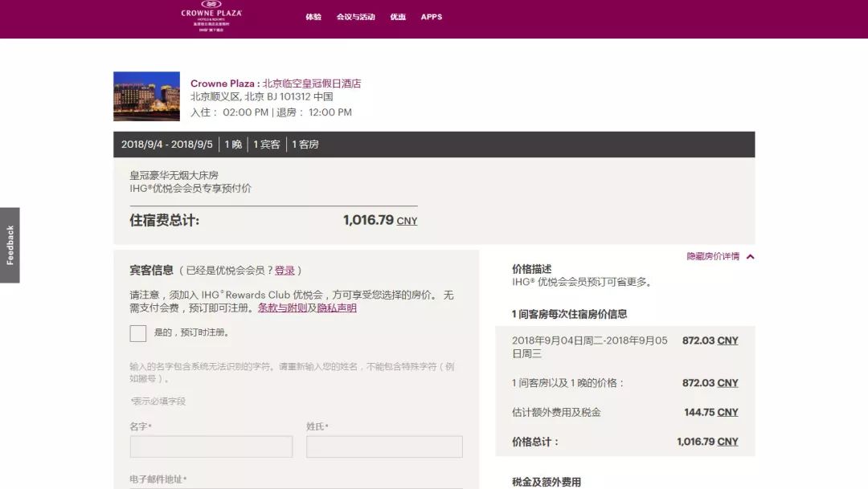Open the 会议与活动 menu item
This screenshot has height=489, width=868.
pos(355,17)
